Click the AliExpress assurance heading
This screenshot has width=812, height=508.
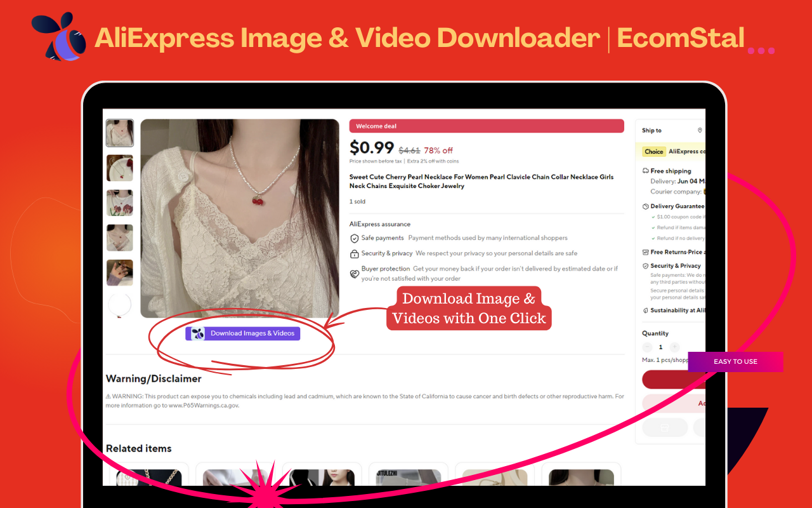pyautogui.click(x=380, y=224)
